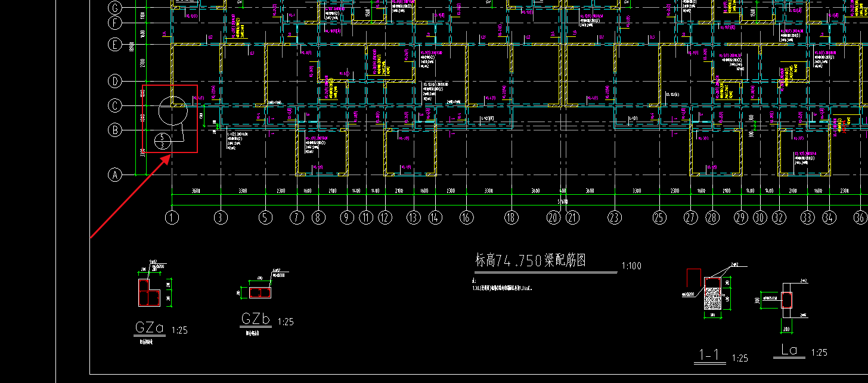Select axis bubble number 3
868x383 pixels.
tap(221, 217)
